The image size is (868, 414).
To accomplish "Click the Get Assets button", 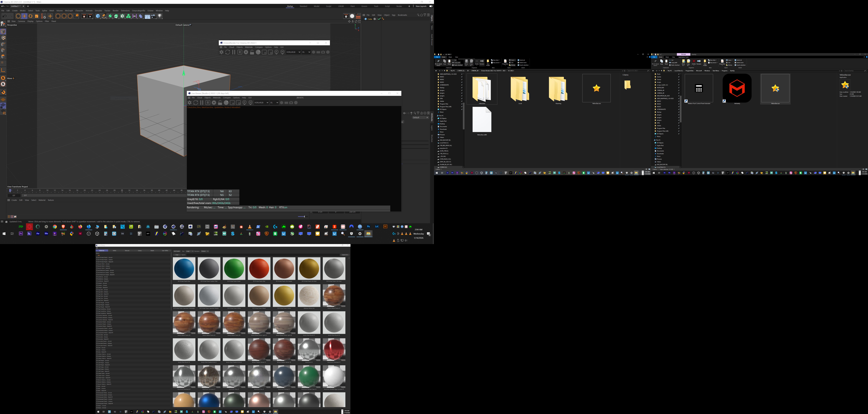I will click(177, 251).
